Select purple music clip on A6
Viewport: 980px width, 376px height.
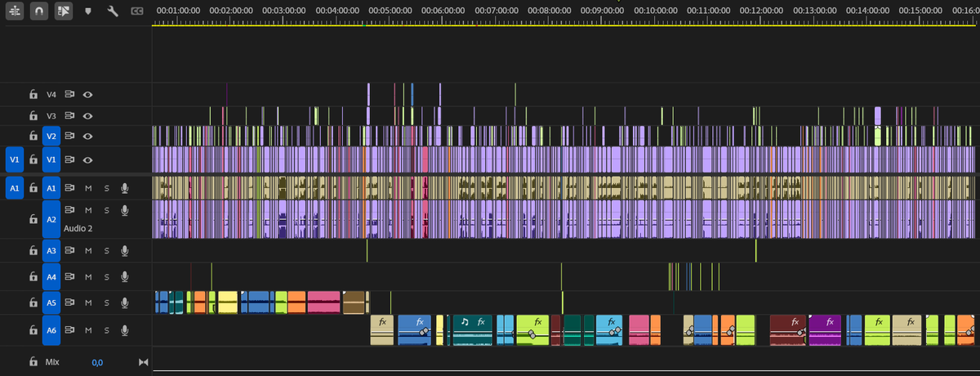click(825, 329)
